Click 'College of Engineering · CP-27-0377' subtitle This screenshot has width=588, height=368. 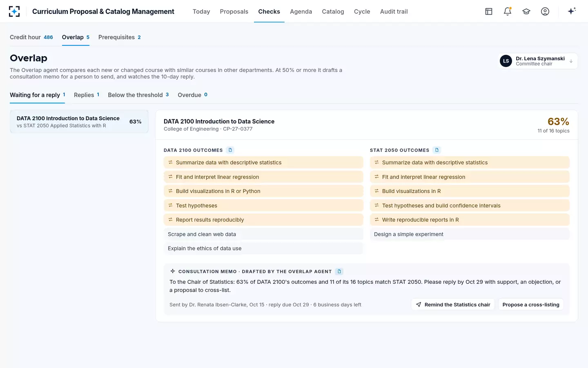pyautogui.click(x=208, y=129)
